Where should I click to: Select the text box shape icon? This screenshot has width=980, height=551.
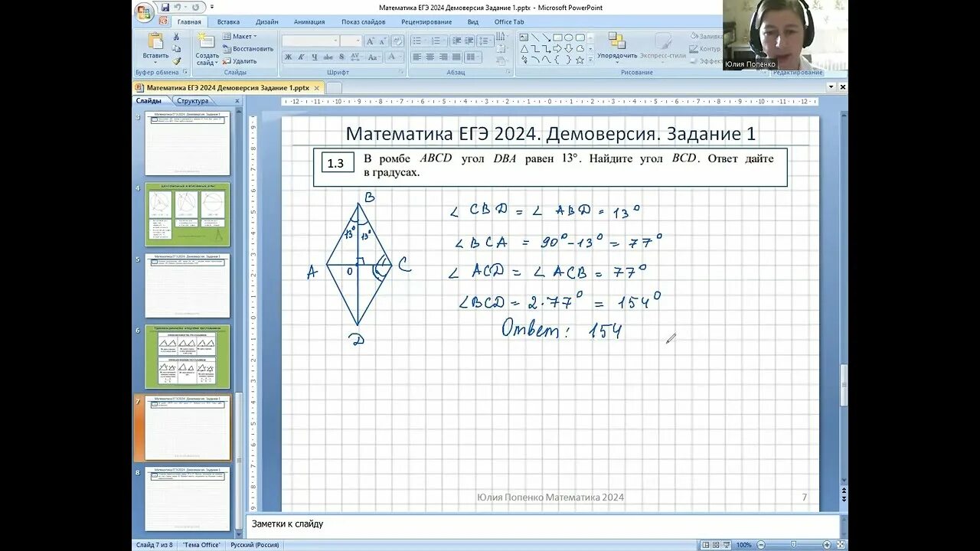tap(524, 37)
